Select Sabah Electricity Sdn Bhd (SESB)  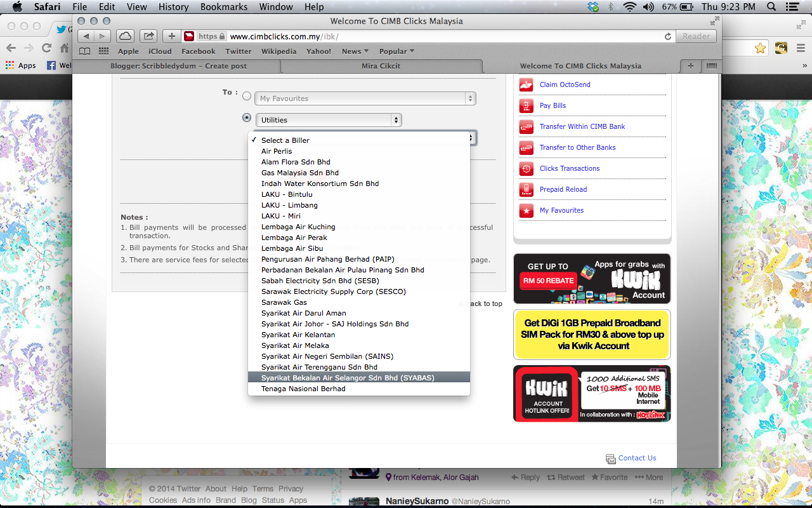click(x=359, y=281)
